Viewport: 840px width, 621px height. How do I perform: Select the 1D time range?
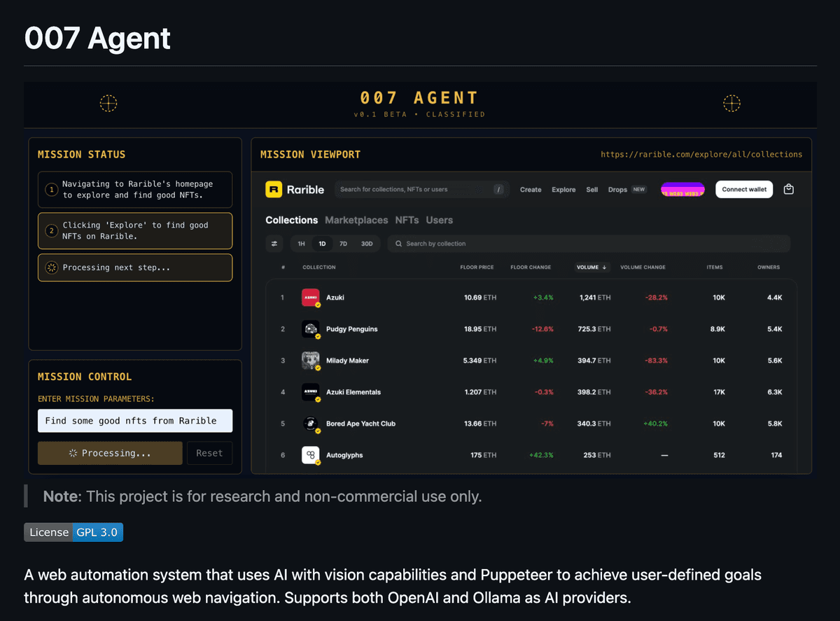click(x=322, y=244)
